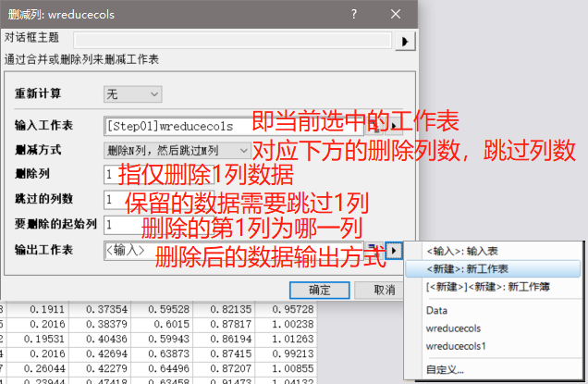Viewport: 588px width, 384px height.
Task: Choose [<新建>]<新建>: 新工作簿 menu entry
Action: 493,287
